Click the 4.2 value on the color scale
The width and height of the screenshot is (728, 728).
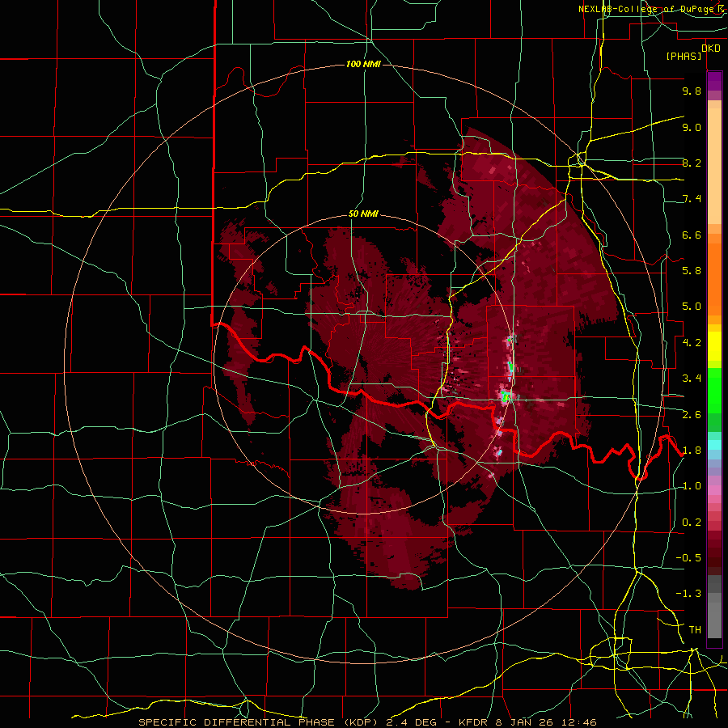(x=692, y=343)
